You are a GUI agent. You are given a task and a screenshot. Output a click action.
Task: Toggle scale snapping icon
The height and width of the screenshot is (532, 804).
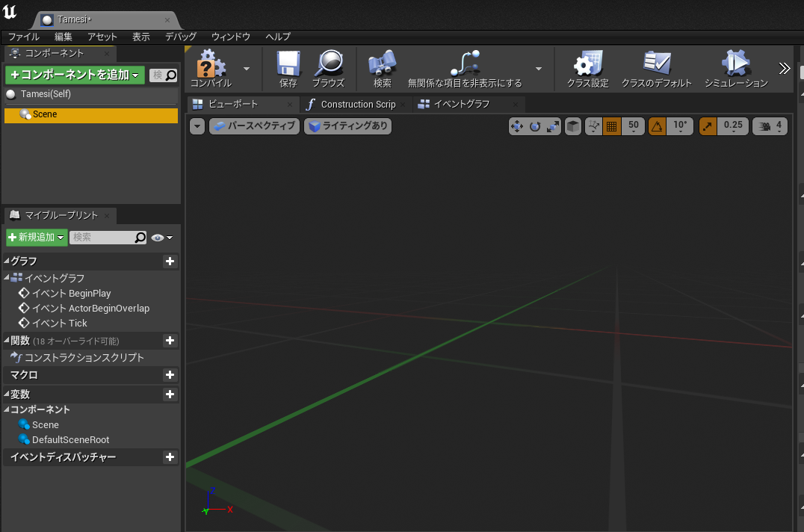click(708, 126)
